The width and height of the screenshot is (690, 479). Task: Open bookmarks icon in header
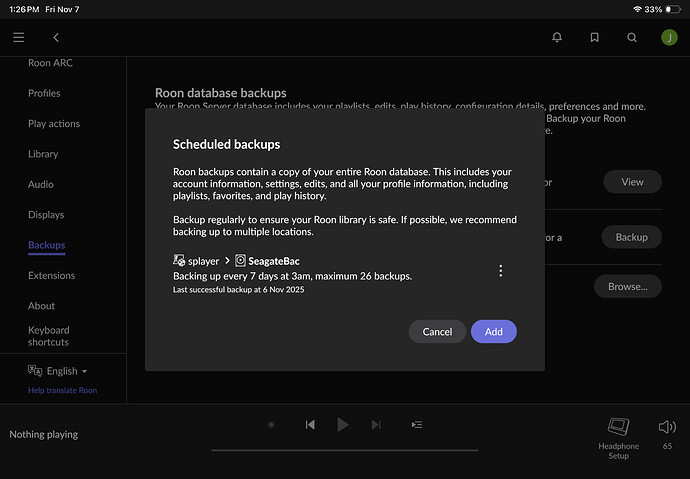coord(594,37)
